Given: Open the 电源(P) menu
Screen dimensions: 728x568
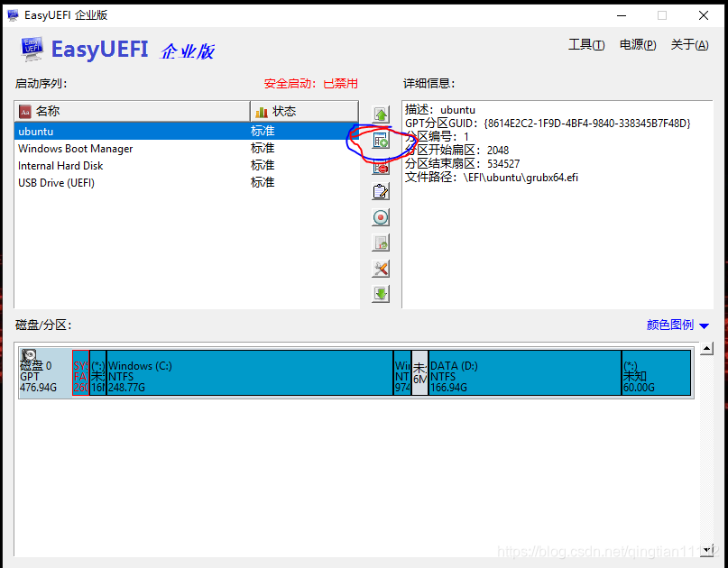Looking at the screenshot, I should tap(638, 45).
